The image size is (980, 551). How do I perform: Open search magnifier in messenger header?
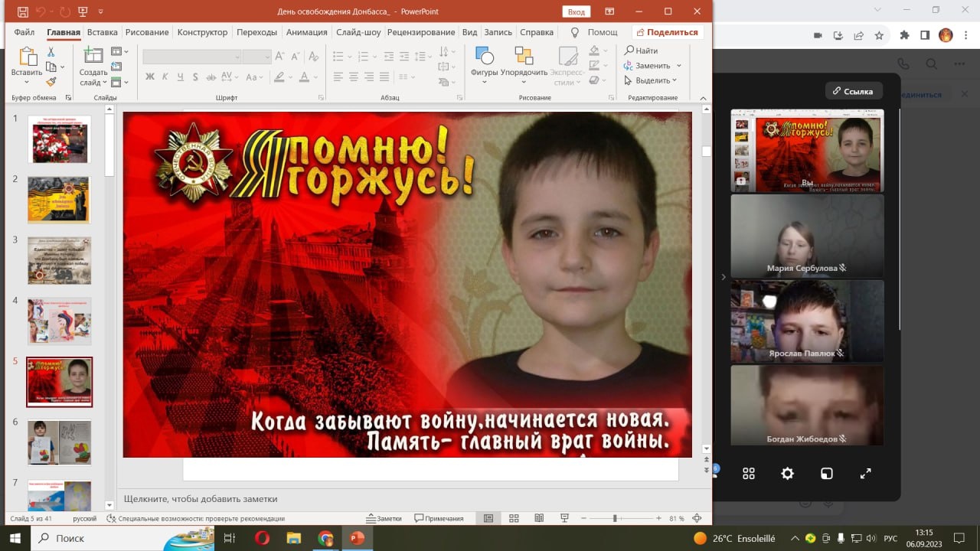click(931, 65)
